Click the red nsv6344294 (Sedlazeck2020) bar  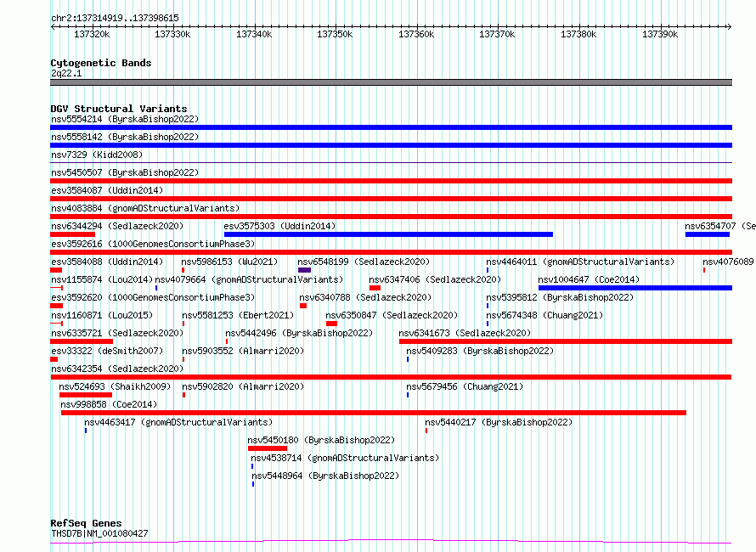73,234
